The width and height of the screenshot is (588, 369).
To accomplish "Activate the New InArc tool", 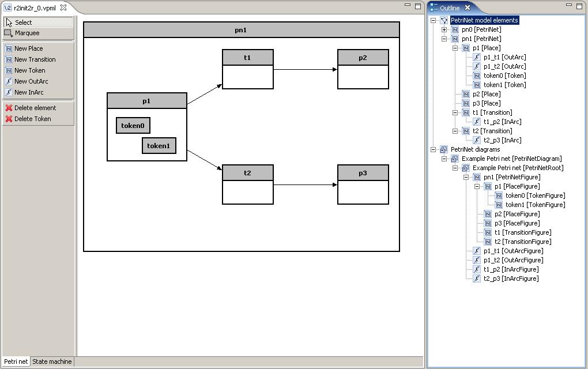I will [x=38, y=92].
